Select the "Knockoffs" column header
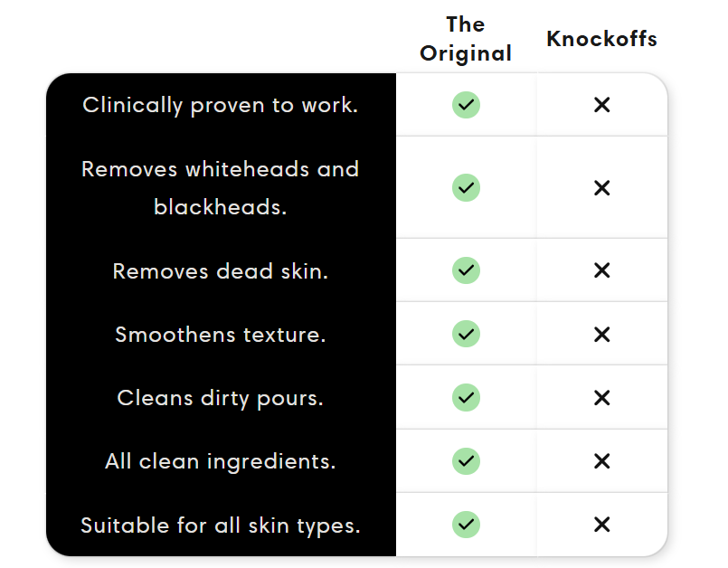This screenshot has width=728, height=568. coord(601,39)
